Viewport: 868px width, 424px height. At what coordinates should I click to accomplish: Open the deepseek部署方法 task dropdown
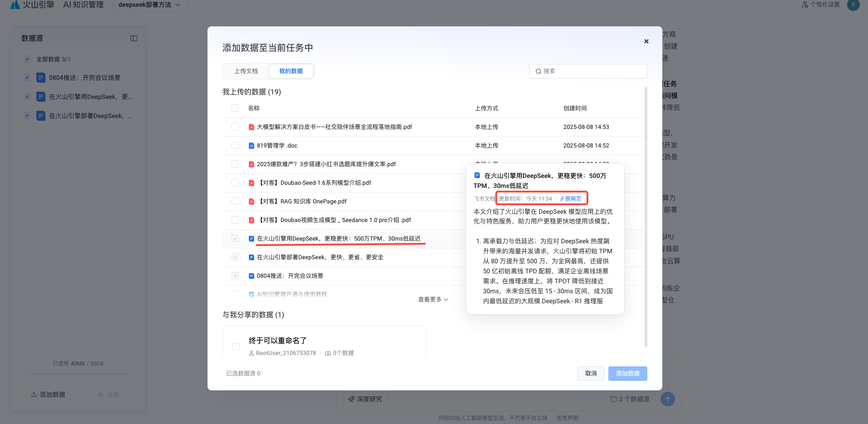pyautogui.click(x=149, y=5)
